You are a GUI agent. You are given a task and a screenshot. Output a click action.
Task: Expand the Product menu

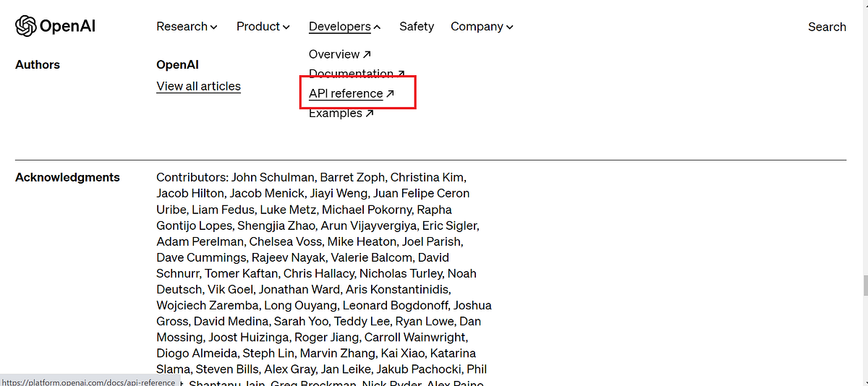click(263, 27)
